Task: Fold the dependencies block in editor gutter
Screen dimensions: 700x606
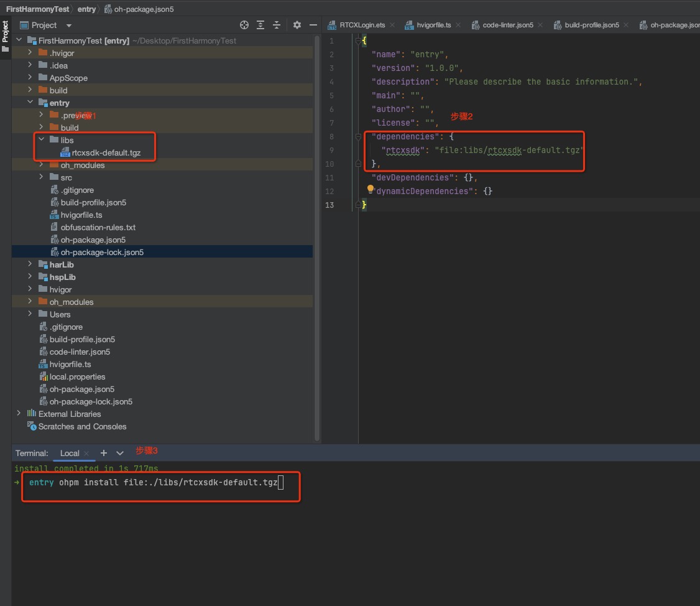Action: (x=358, y=136)
